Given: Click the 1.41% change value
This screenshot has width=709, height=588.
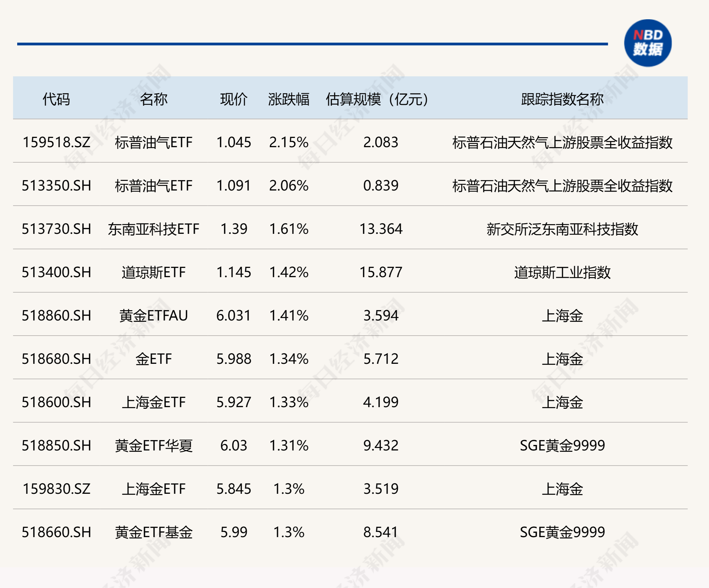Looking at the screenshot, I should (289, 316).
